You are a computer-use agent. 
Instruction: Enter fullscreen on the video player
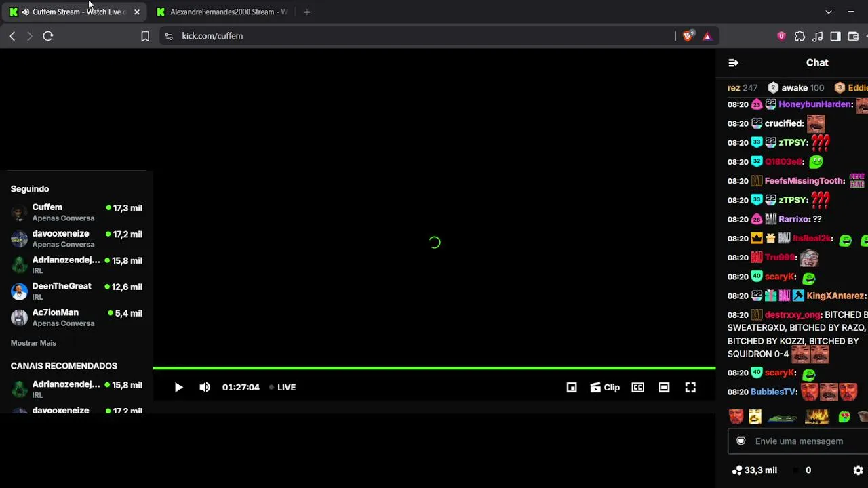[690, 387]
